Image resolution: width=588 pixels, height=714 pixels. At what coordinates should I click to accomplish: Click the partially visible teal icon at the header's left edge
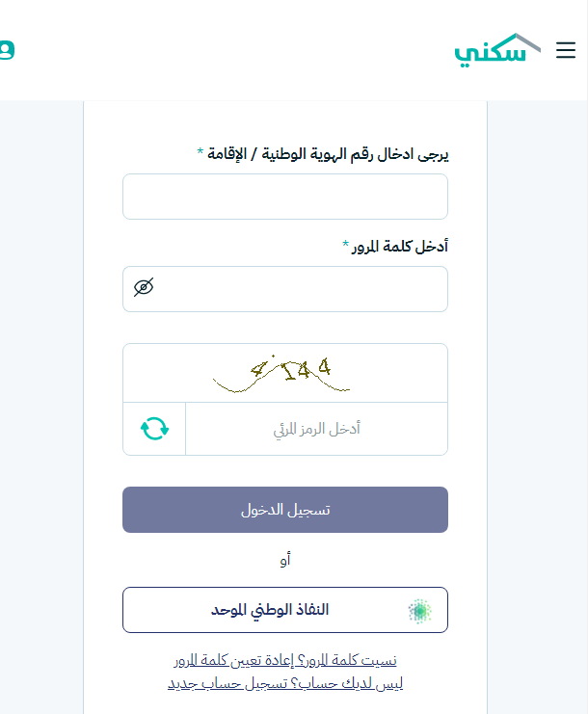(x=5, y=48)
